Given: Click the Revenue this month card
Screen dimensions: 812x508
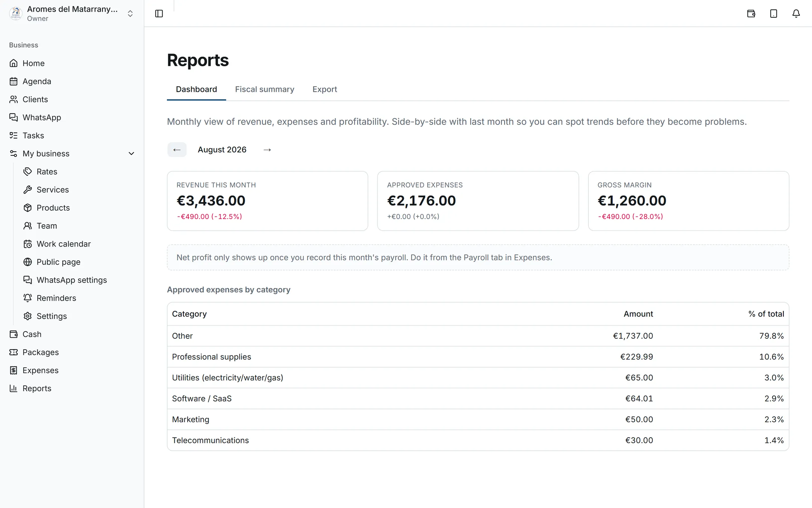Looking at the screenshot, I should point(267,201).
